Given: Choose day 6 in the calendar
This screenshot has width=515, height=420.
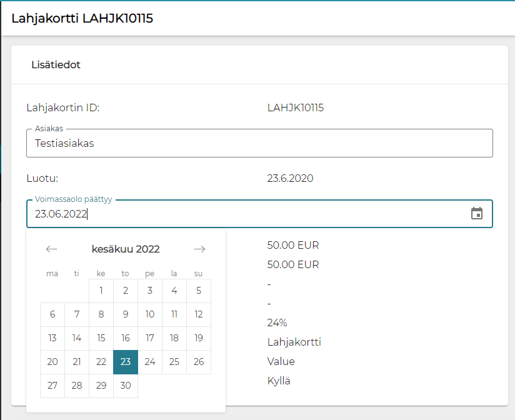Looking at the screenshot, I should tap(52, 314).
